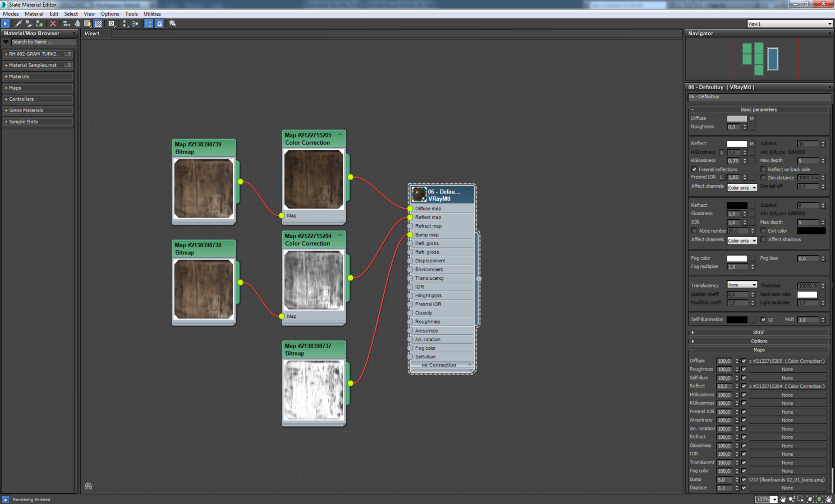This screenshot has width=835, height=504.
Task: Open the Utilities menu
Action: pos(152,14)
